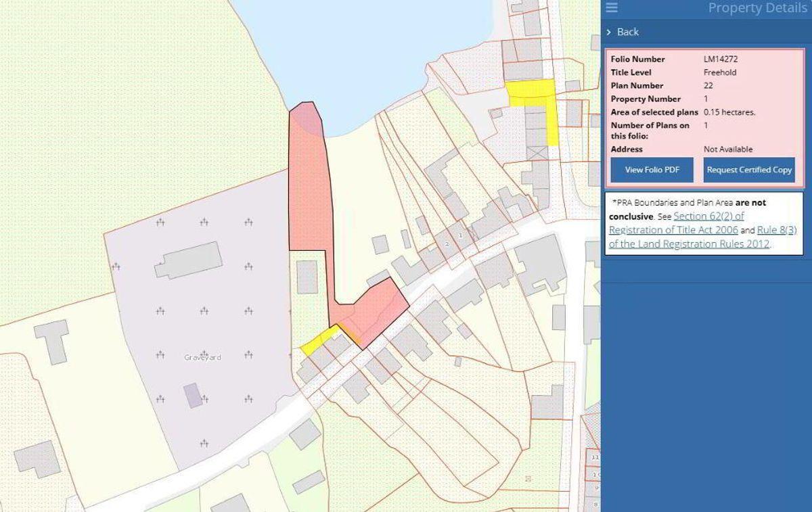
Task: Click the Graveyard label on the map
Action: [x=202, y=357]
